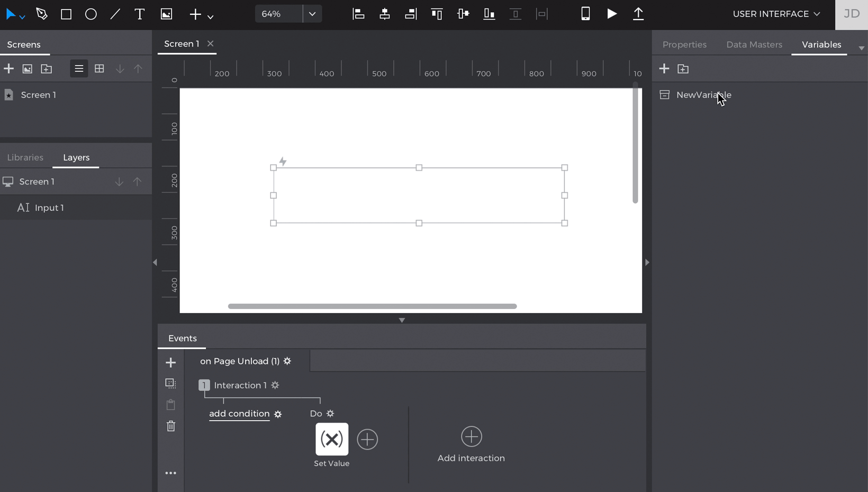The height and width of the screenshot is (492, 868).
Task: Create a new variables folder
Action: pos(683,69)
